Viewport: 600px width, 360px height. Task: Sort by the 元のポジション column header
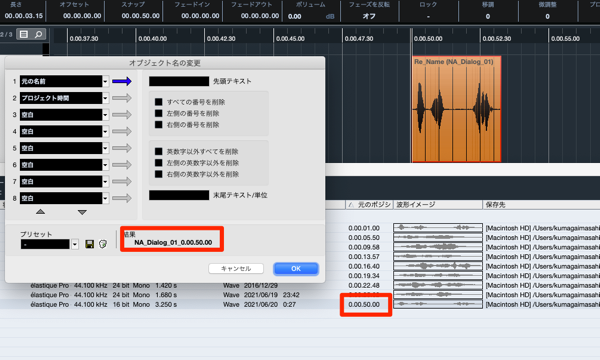point(368,205)
